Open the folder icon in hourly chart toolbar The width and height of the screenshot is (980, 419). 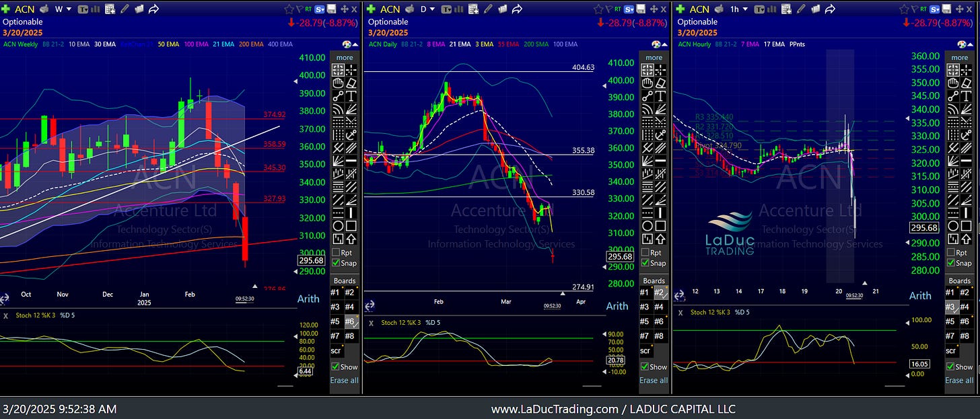click(x=816, y=9)
